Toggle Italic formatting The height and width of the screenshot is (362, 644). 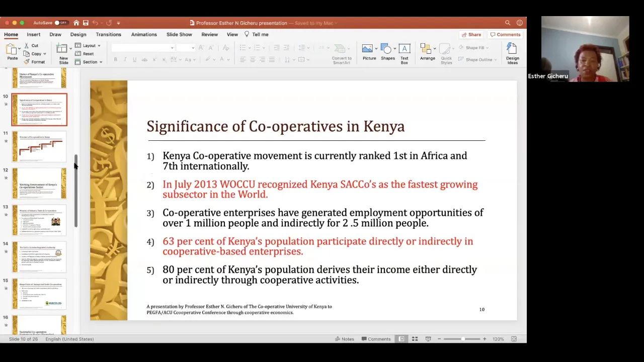pos(125,60)
